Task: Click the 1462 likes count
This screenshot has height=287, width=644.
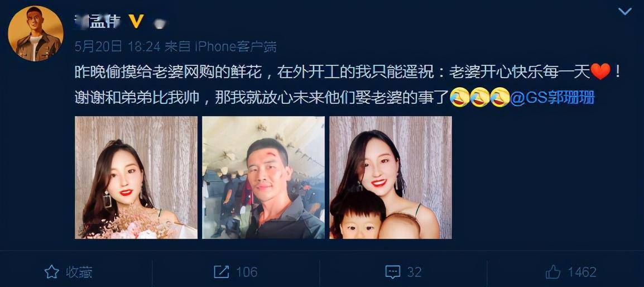Action: pos(582,272)
